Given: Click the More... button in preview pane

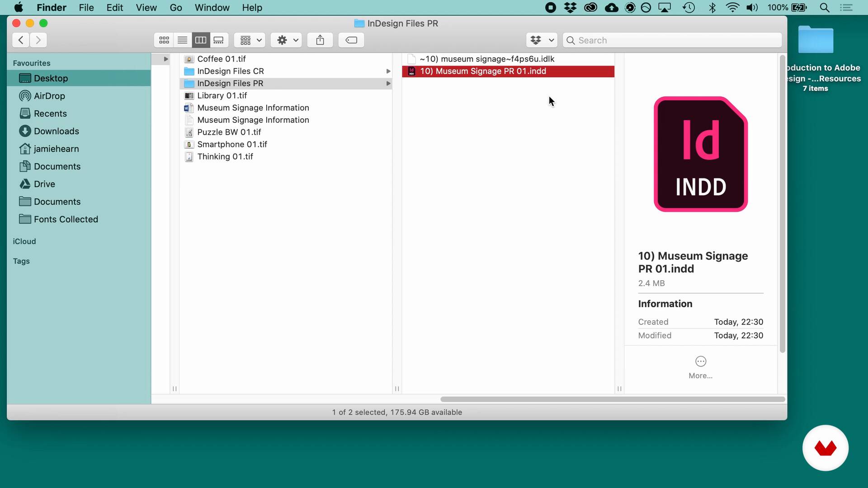Looking at the screenshot, I should point(701,367).
